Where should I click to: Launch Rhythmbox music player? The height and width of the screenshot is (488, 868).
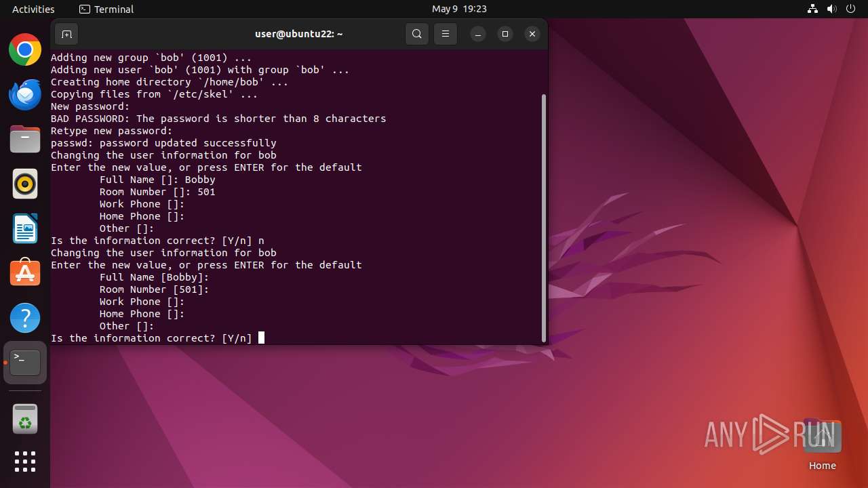tap(25, 184)
